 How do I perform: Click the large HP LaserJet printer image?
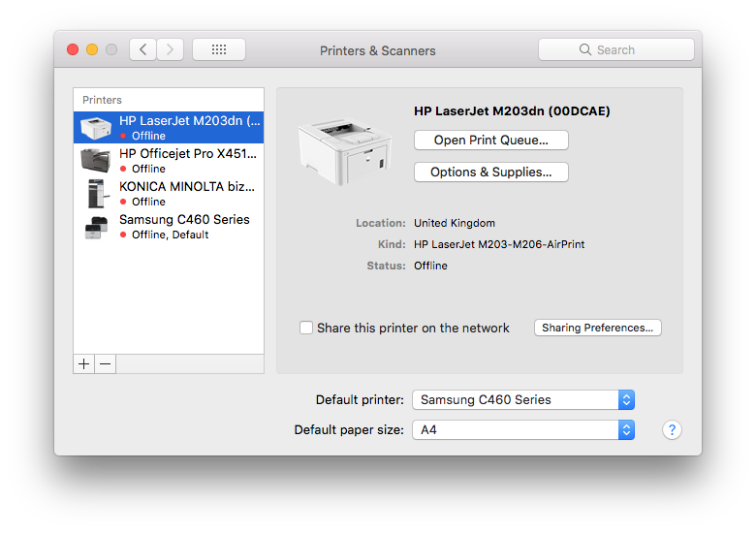345,152
